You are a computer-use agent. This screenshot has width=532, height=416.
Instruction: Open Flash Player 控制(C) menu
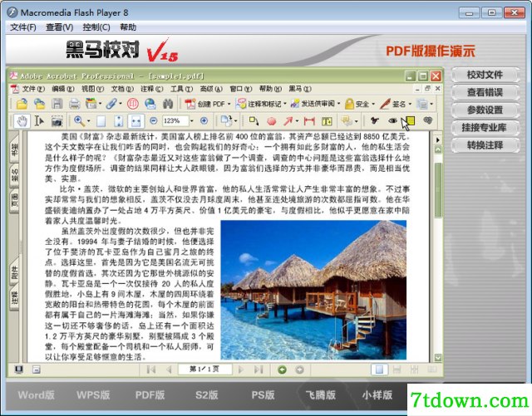96,27
